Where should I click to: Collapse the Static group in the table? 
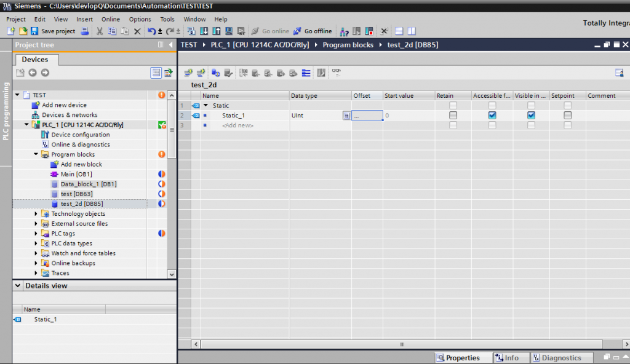[x=205, y=105]
